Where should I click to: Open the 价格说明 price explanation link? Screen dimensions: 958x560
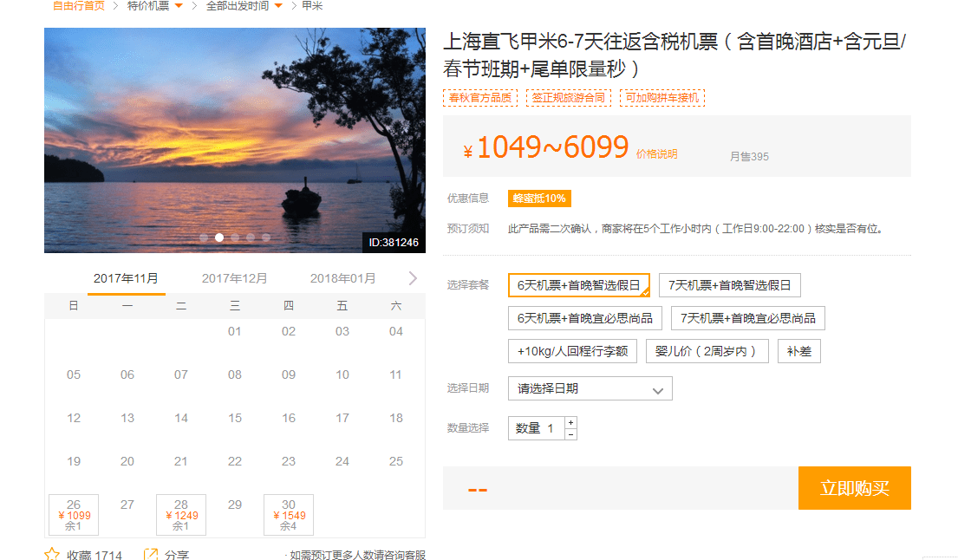(657, 154)
